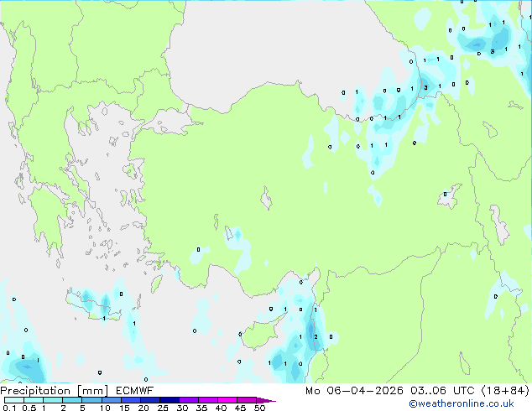Image resolution: width=532 pixels, height=411 pixels.
Task: Click the '1' value on Crete's south coast
Action: 104,319
